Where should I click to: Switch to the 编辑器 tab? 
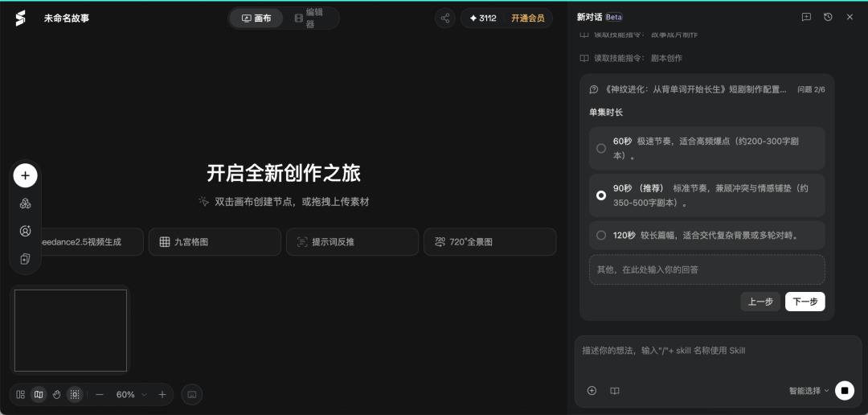click(x=310, y=18)
